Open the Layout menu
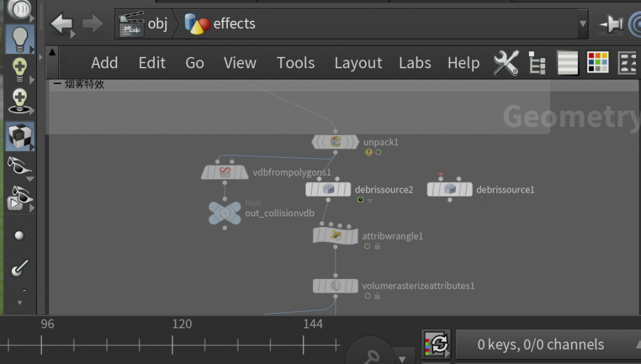This screenshot has width=641, height=364. tap(358, 63)
